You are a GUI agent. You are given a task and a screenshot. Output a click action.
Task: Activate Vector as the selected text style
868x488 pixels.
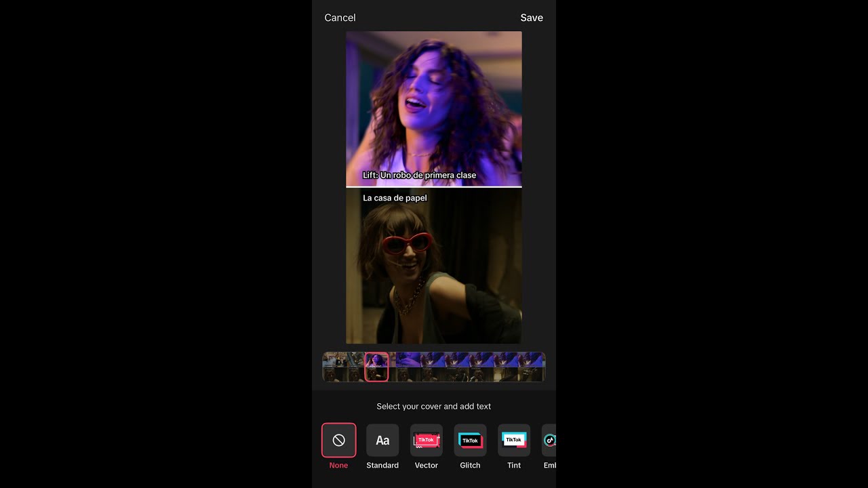[x=427, y=440]
